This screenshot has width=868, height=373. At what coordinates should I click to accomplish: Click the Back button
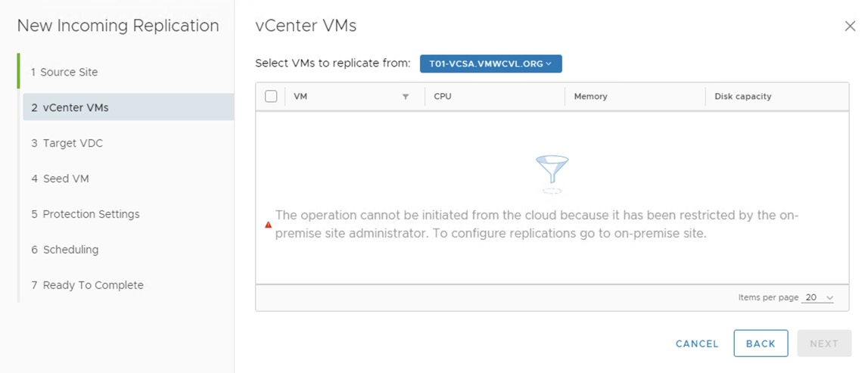[x=761, y=343]
